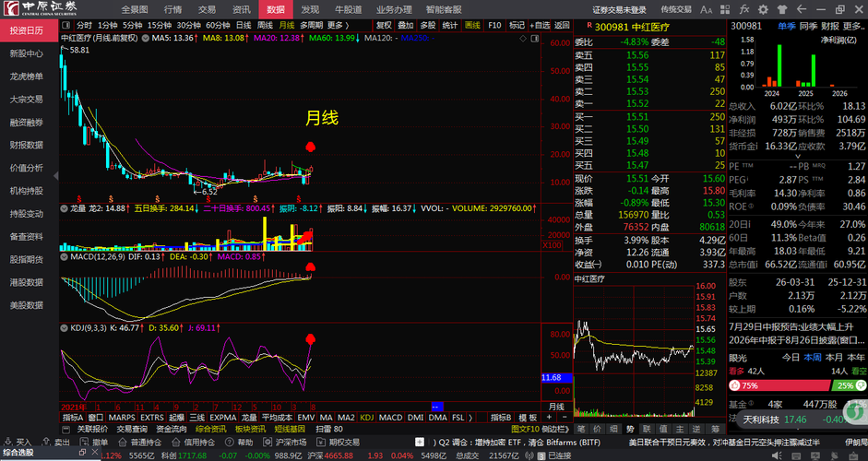
Task: Click the green 25% bearish sentiment bar
Action: click(850, 385)
